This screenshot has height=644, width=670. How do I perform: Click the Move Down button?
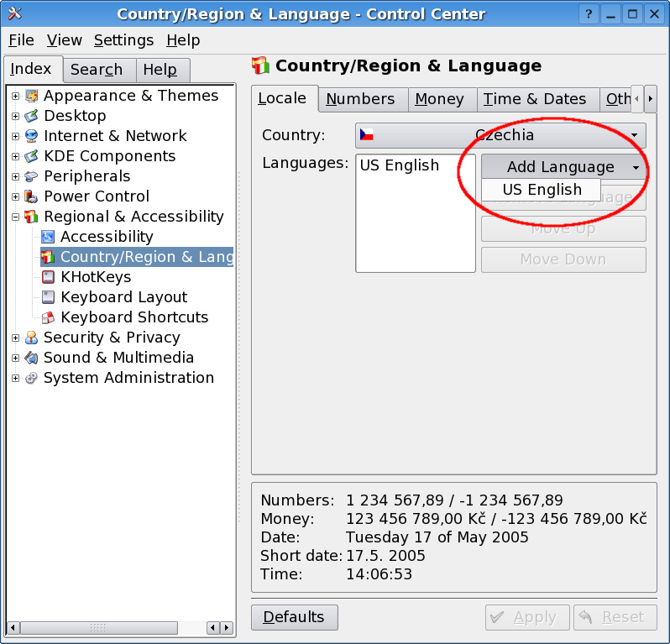point(563,259)
